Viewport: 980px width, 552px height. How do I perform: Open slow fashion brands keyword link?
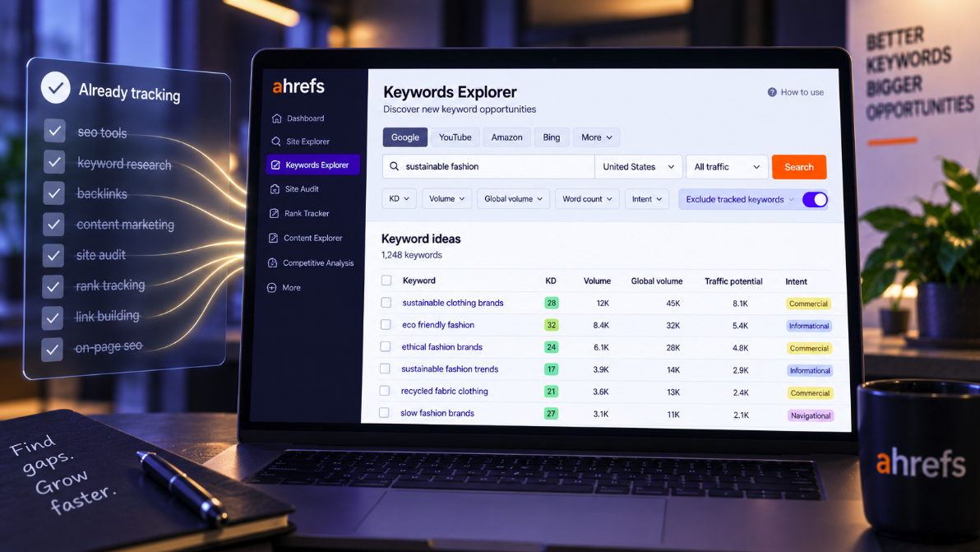[437, 413]
